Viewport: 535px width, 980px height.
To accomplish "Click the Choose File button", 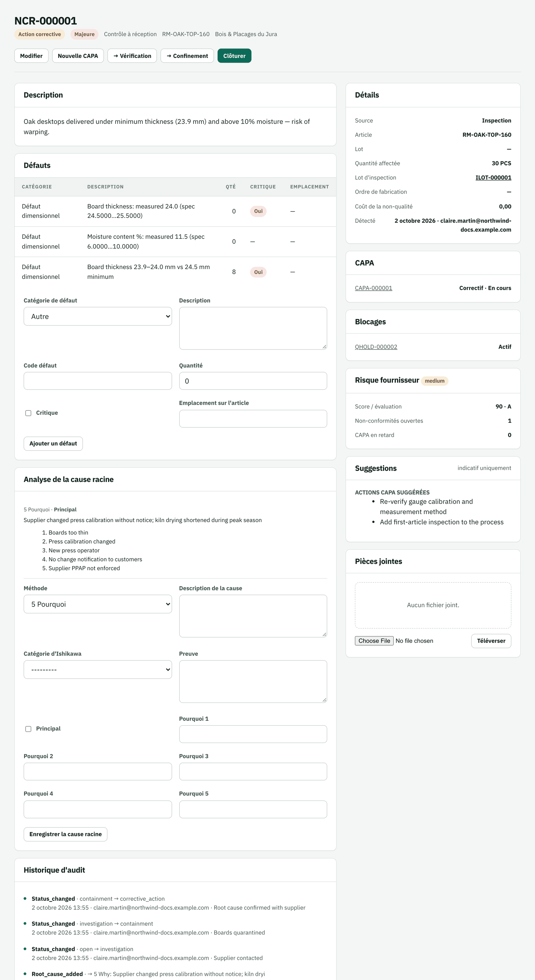I will tap(374, 641).
